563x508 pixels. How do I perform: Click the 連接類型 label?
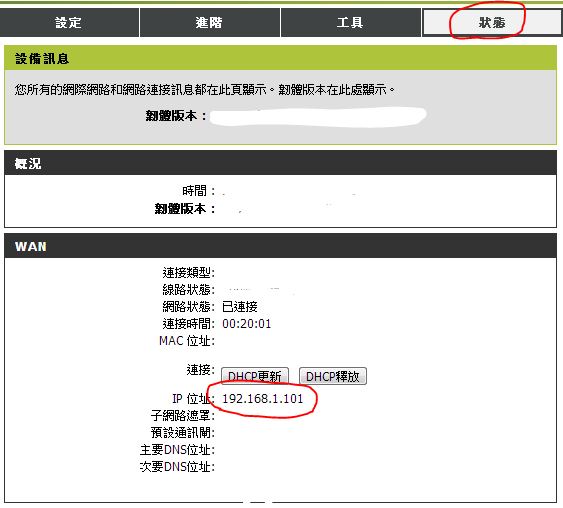click(189, 272)
